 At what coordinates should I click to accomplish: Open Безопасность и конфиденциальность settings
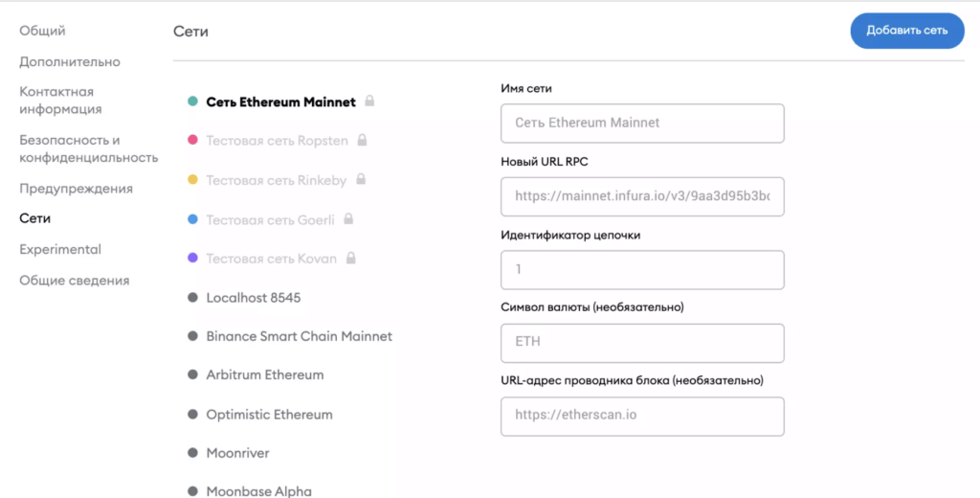coord(88,148)
